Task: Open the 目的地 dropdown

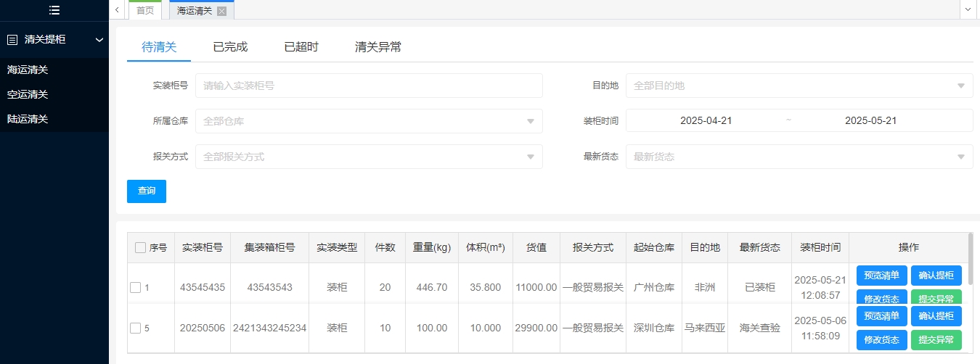Action: tap(799, 86)
